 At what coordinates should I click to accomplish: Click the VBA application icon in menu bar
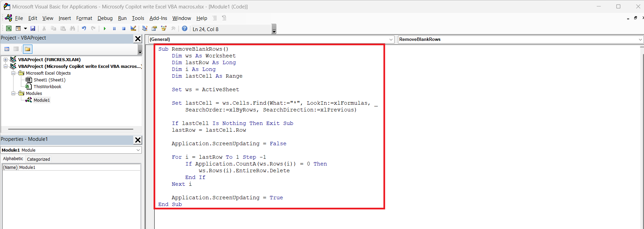point(8,18)
